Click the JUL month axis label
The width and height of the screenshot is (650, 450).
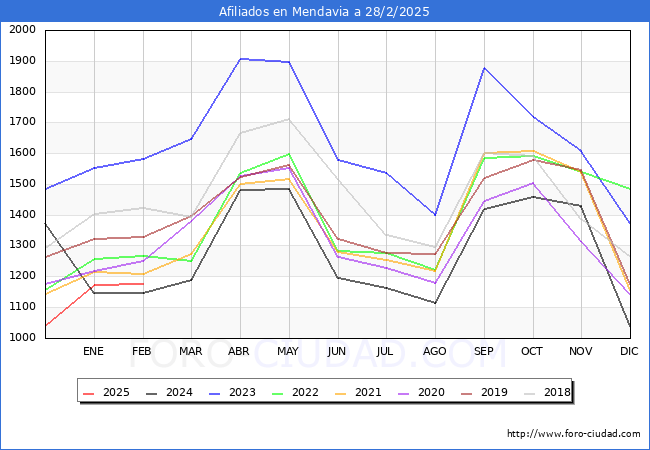(x=385, y=351)
